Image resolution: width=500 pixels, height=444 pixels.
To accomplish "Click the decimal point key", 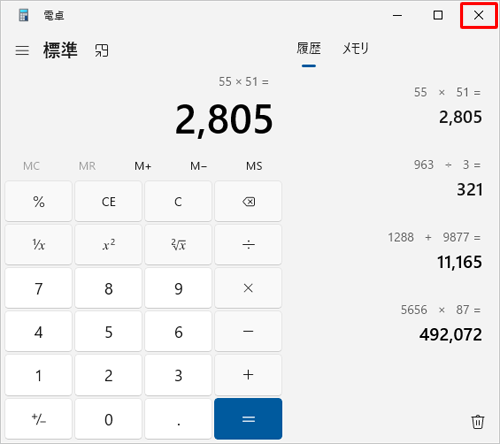I will pos(178,419).
